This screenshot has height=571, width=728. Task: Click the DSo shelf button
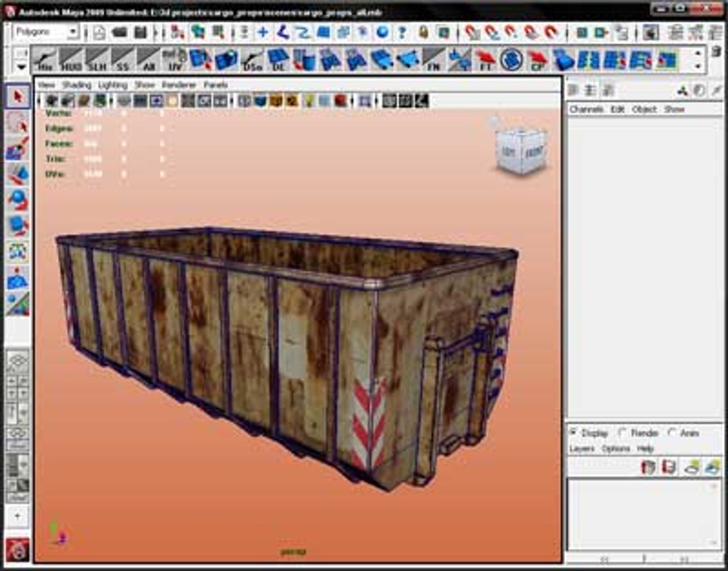click(252, 60)
